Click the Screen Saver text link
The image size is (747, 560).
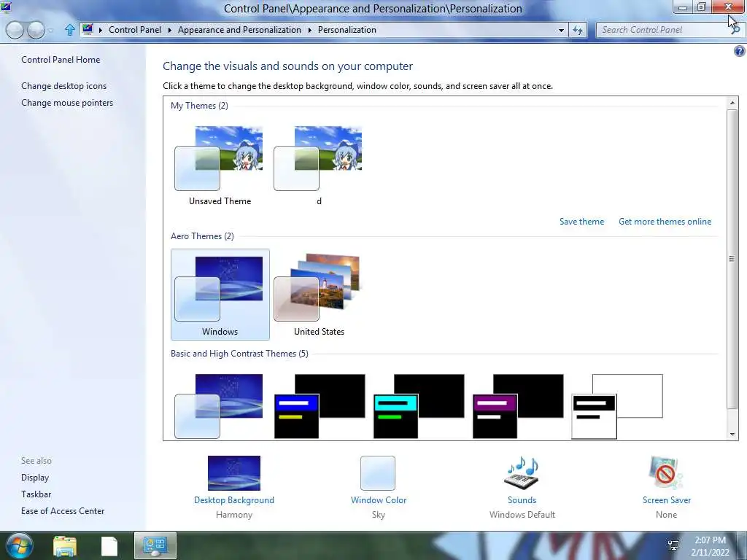tap(667, 500)
